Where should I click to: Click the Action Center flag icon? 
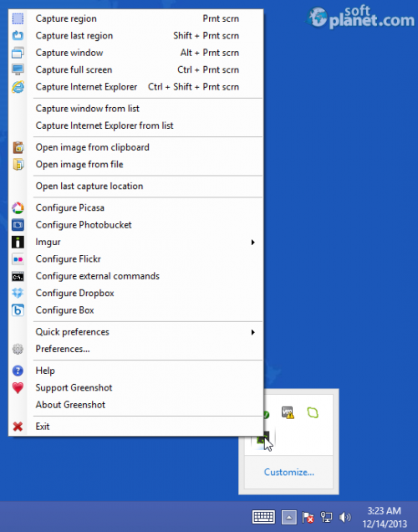coord(308,518)
